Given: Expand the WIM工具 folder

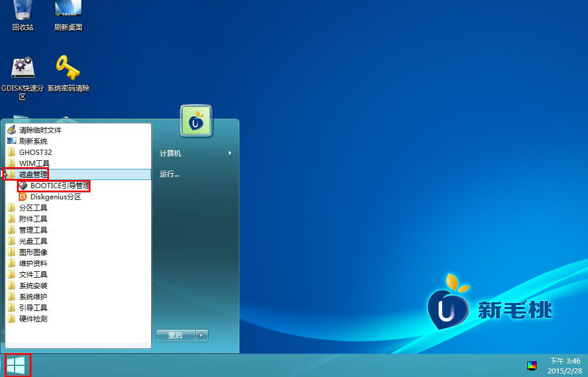Looking at the screenshot, I should click(78, 163).
